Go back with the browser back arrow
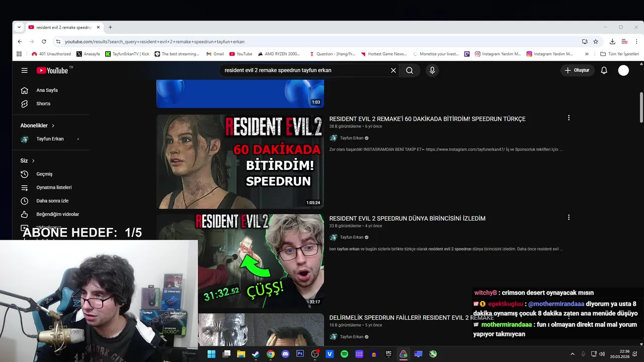 [x=20, y=42]
